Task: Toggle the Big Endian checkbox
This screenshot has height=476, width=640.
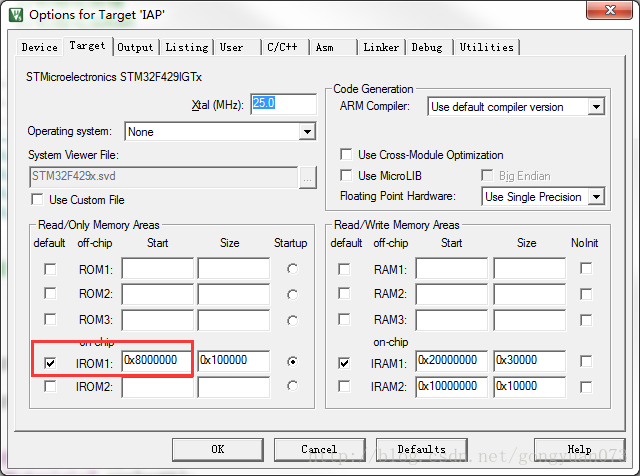Action: click(x=487, y=176)
